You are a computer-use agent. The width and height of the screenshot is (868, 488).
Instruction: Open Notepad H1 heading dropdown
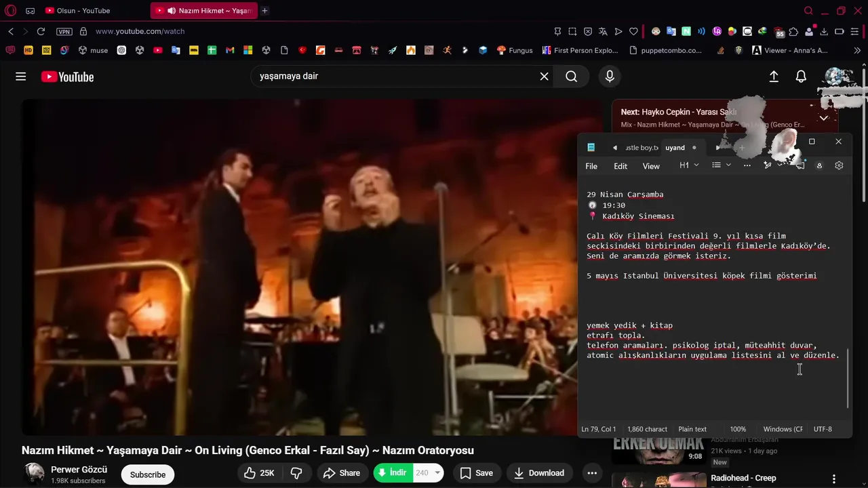click(x=689, y=165)
